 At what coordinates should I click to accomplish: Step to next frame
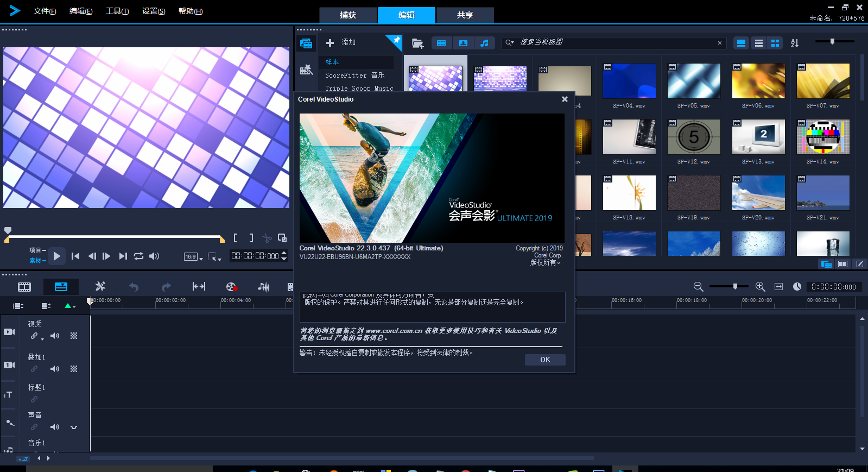click(x=106, y=256)
